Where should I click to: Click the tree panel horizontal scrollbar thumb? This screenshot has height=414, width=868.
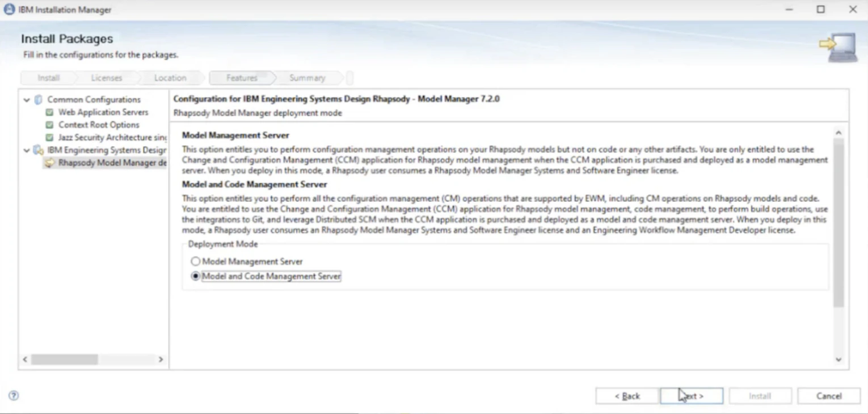click(x=65, y=360)
